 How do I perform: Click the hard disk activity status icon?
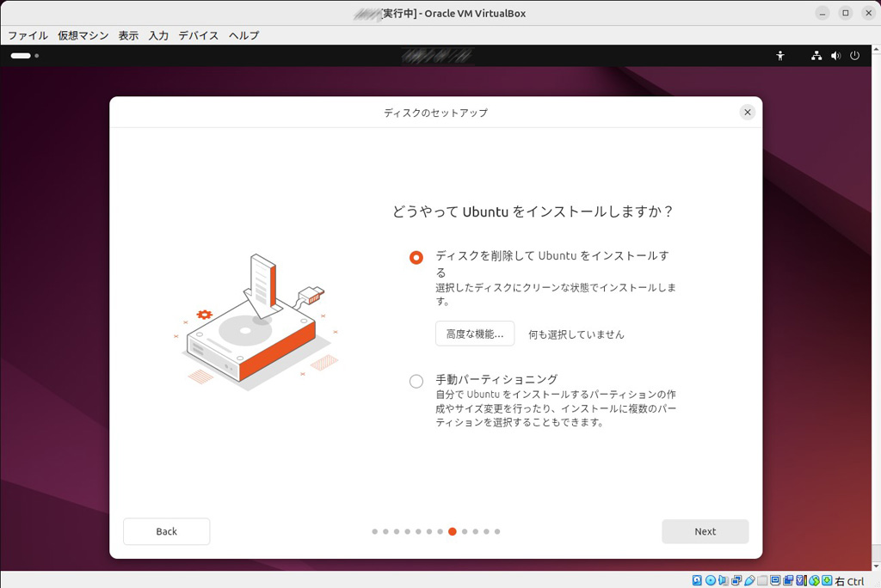[697, 580]
